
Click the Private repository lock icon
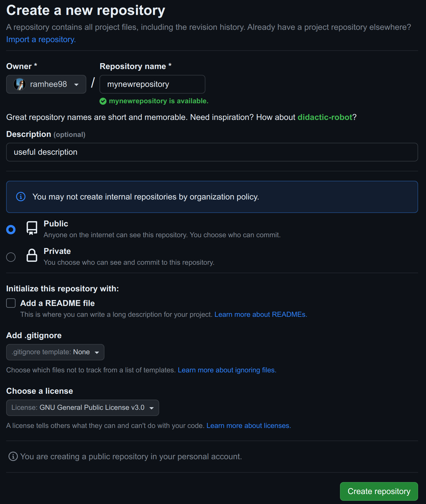[x=32, y=255]
